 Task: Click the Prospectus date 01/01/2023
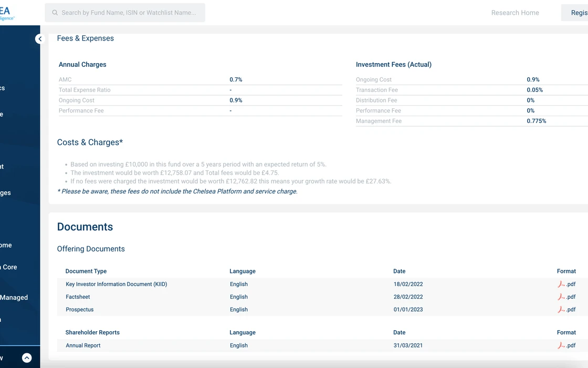[x=408, y=310]
